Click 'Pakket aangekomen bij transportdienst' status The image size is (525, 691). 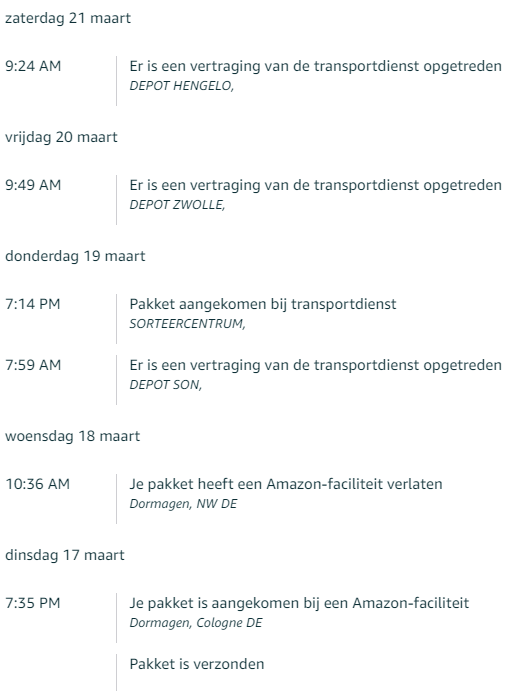263,305
